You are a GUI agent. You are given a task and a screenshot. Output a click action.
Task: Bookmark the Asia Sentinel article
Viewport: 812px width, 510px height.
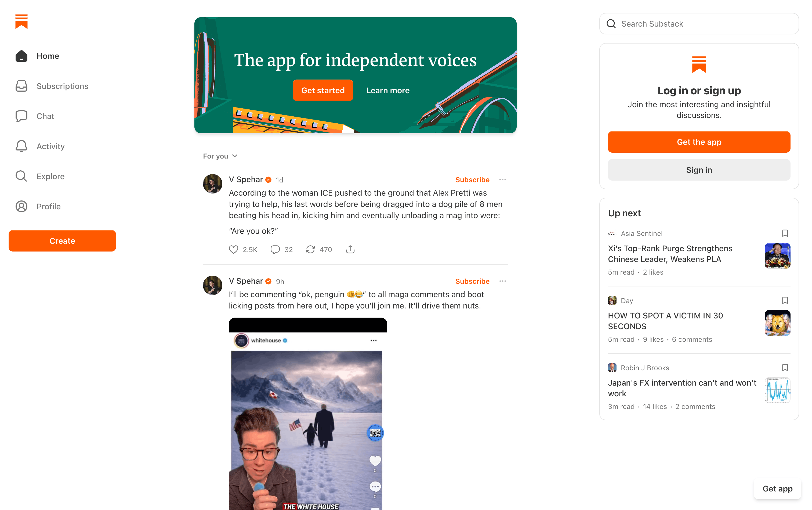coord(785,234)
